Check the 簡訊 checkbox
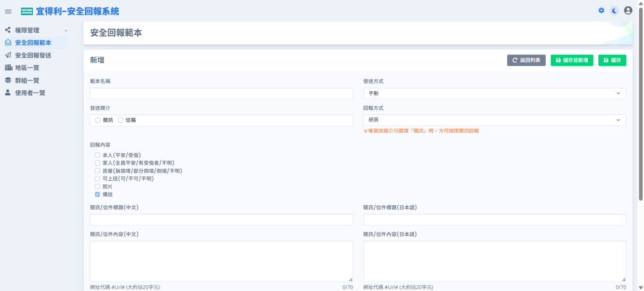 [98, 120]
